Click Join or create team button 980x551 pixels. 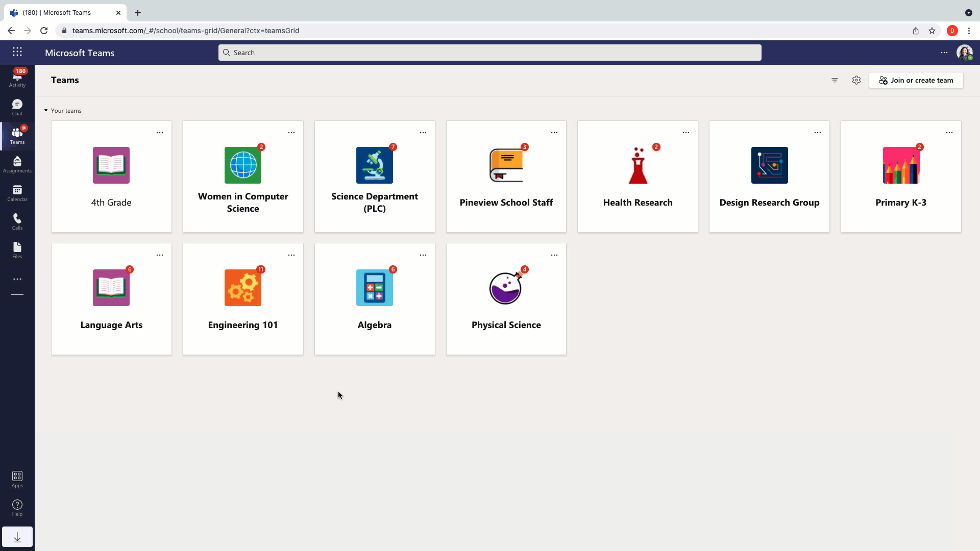pos(916,80)
